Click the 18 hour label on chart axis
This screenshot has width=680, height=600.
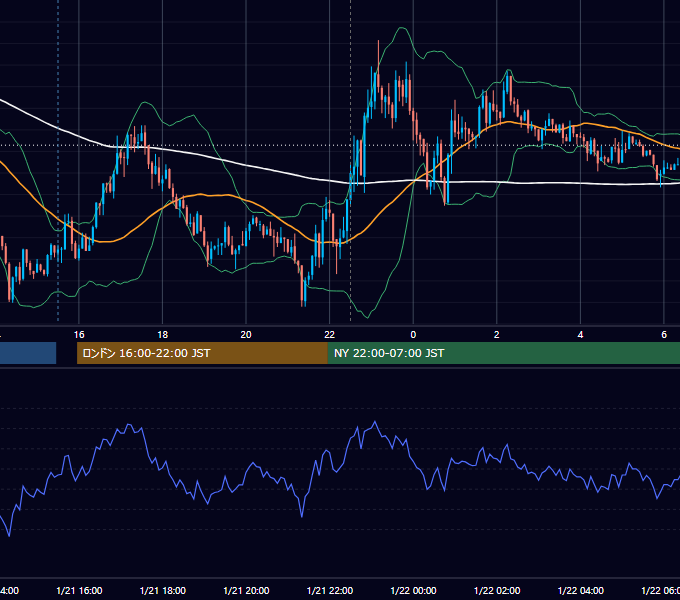pos(163,335)
